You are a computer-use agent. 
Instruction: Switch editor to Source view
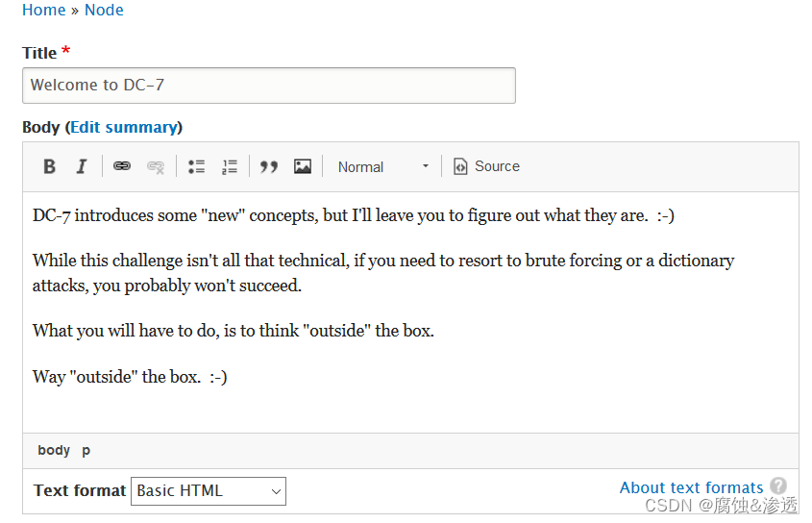click(486, 166)
